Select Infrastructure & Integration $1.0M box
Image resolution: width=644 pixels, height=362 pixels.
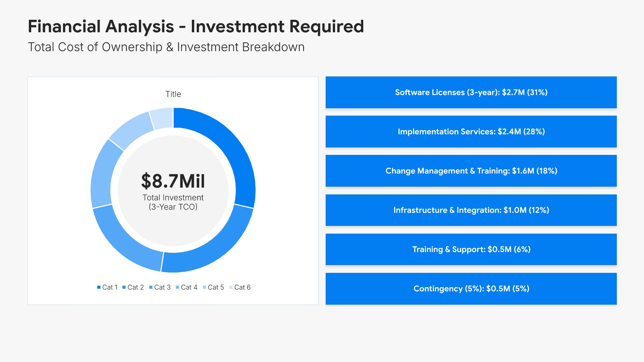[471, 210]
